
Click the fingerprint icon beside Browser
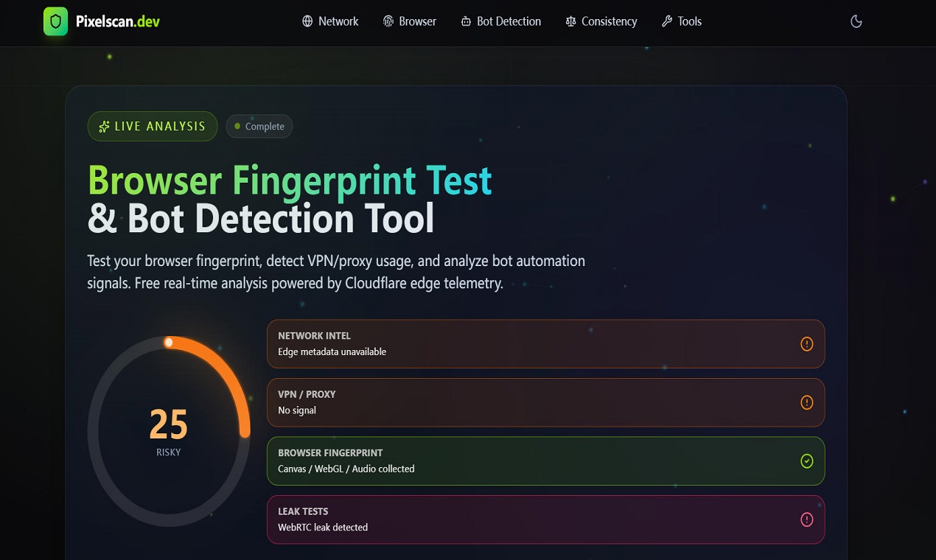point(388,21)
